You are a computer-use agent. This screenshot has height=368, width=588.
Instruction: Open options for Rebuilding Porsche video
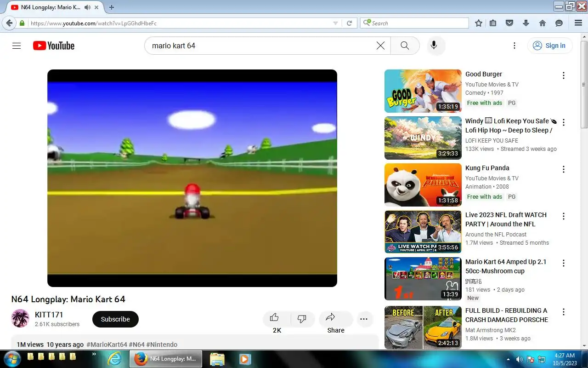pyautogui.click(x=564, y=312)
